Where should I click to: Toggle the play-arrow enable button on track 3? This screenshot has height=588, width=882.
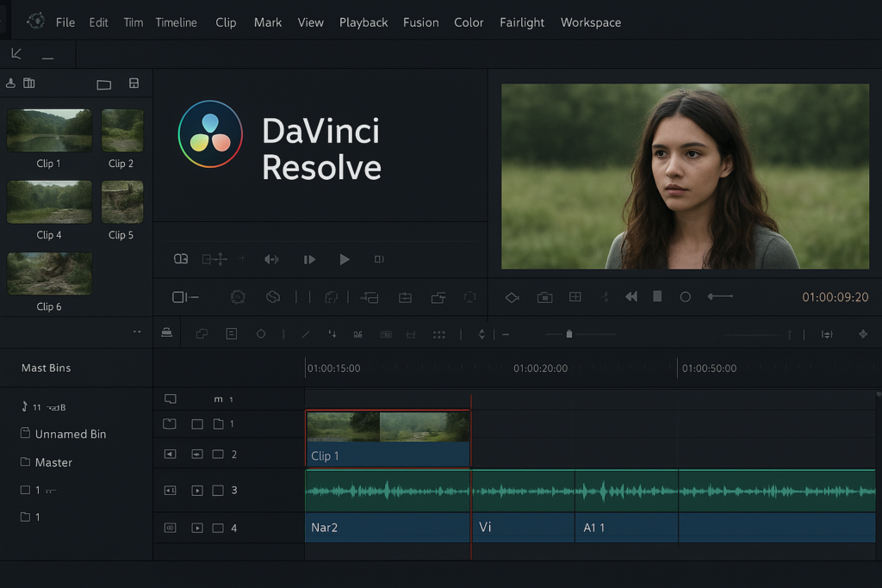(197, 491)
